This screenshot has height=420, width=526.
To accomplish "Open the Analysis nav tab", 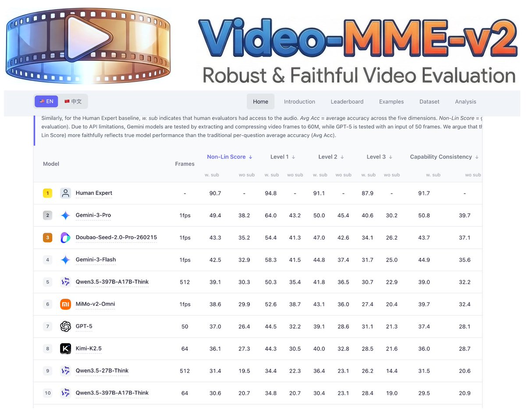I will coord(466,102).
